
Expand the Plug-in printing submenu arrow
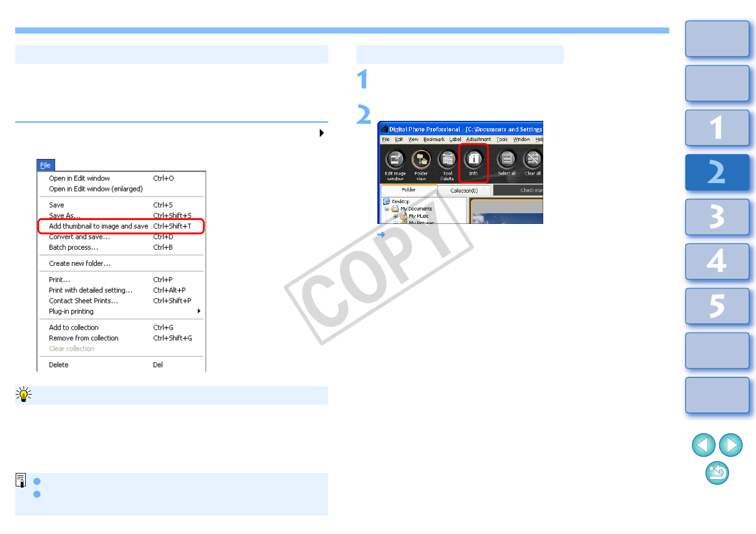pyautogui.click(x=199, y=311)
